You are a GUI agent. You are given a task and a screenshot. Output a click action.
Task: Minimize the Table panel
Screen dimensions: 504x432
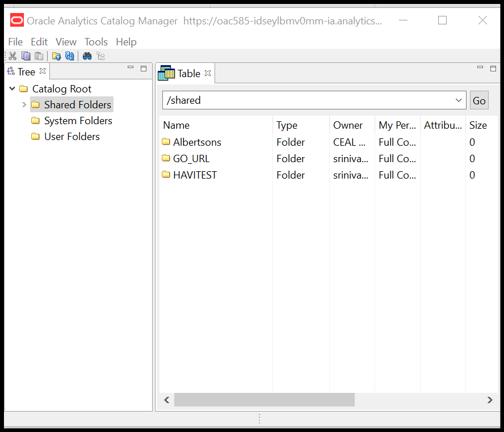point(480,67)
